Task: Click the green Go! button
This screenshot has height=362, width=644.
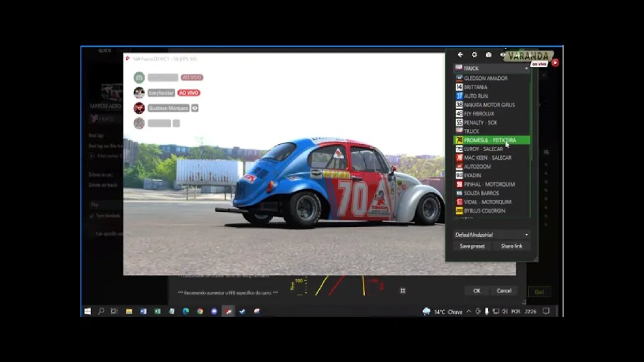Action: (539, 292)
